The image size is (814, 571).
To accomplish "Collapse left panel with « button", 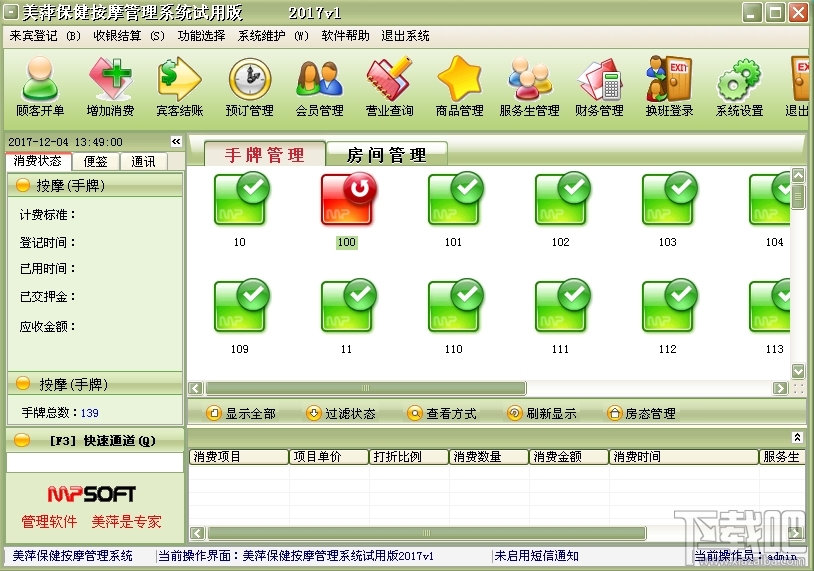I will pyautogui.click(x=177, y=142).
